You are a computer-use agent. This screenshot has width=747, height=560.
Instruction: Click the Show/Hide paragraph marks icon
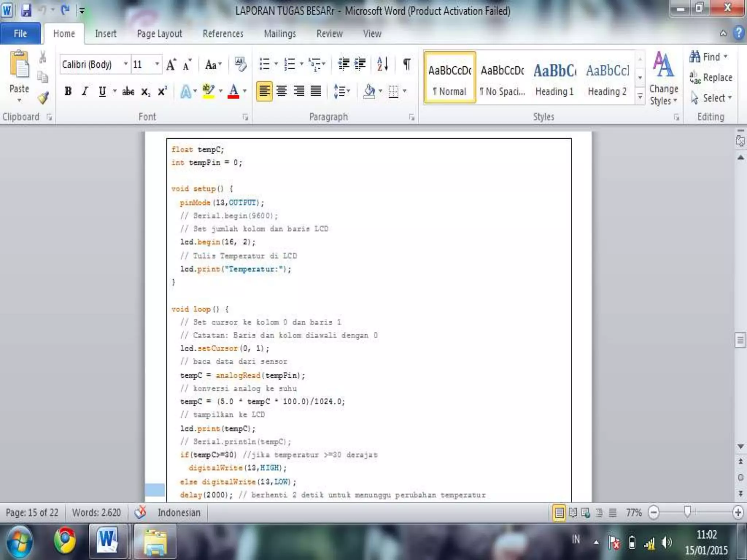pos(407,65)
